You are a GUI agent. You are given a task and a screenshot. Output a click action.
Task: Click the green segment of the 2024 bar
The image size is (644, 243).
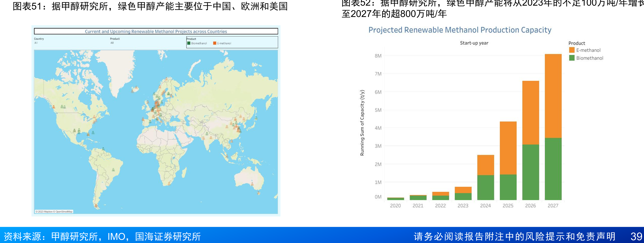(486, 187)
